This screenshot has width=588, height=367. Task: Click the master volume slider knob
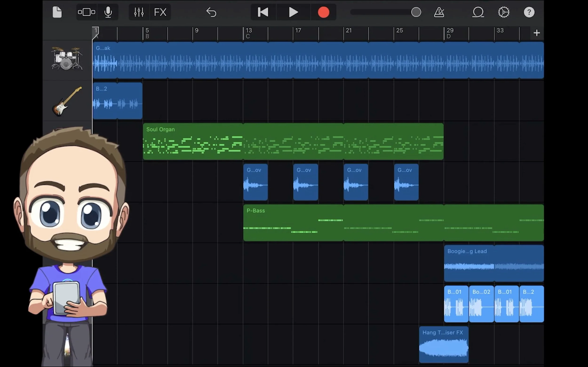point(416,12)
